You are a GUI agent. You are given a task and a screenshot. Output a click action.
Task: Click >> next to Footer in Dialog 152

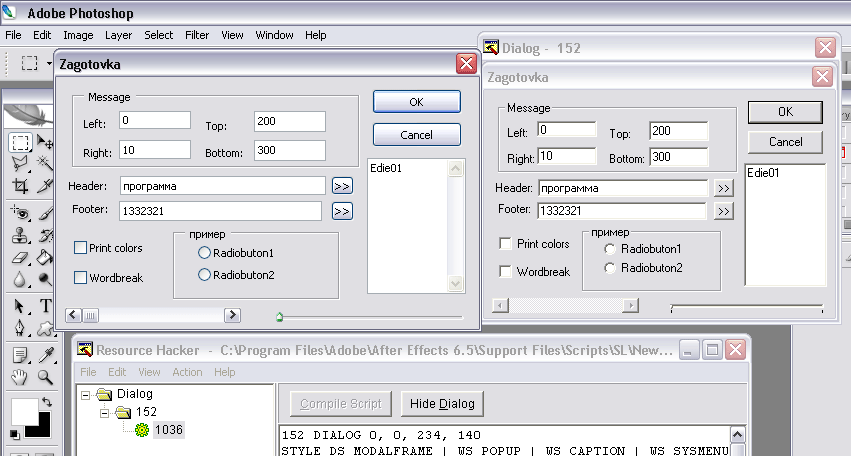click(723, 211)
